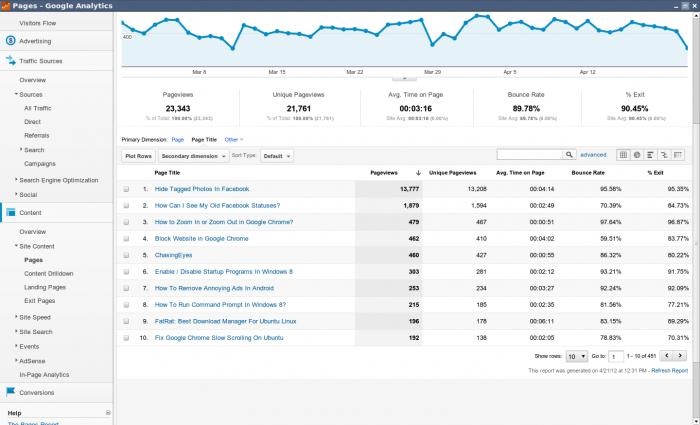Open In-Page Analytics
The width and height of the screenshot is (700, 425).
44,375
